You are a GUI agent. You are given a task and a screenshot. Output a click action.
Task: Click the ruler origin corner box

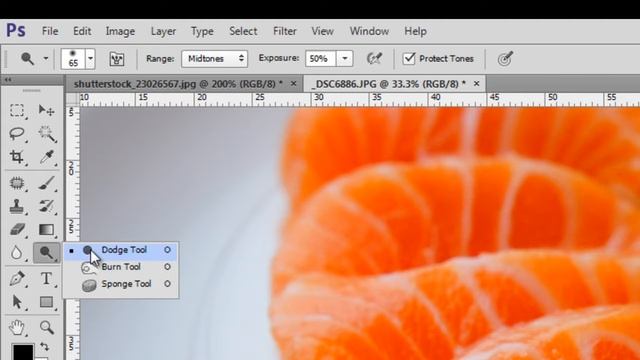tap(72, 99)
